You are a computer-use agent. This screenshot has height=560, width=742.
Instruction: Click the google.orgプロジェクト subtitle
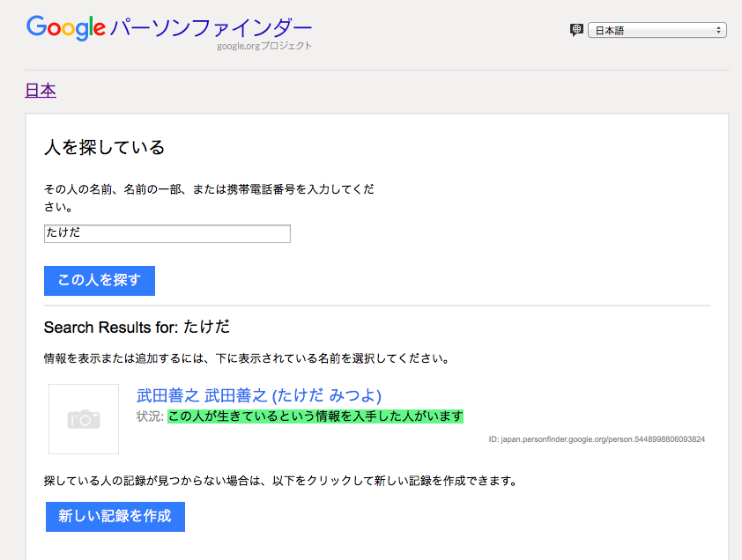264,46
